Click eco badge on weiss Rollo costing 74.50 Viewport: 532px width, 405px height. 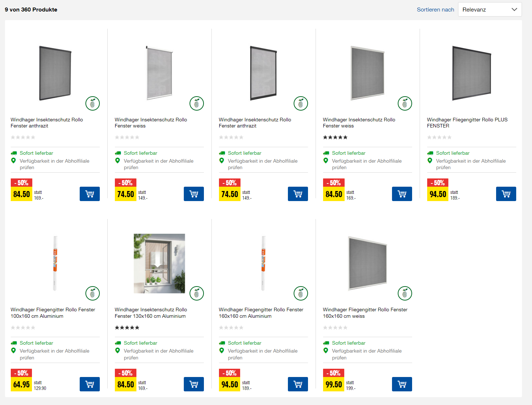pyautogui.click(x=197, y=103)
